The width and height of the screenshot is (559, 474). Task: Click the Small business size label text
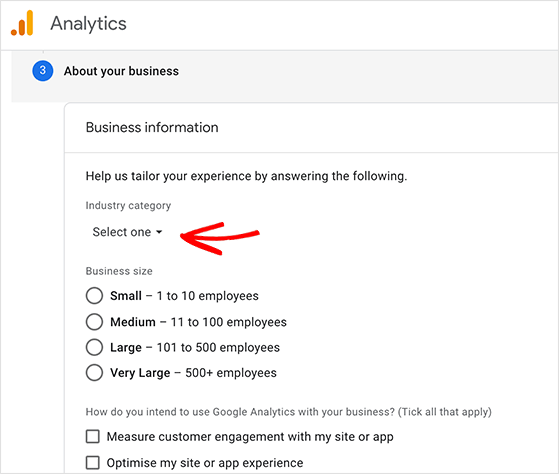[x=126, y=296]
